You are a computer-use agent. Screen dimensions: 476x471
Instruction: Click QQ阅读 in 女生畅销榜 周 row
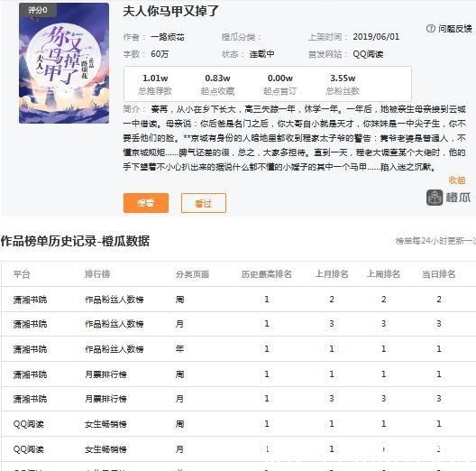[29, 423]
